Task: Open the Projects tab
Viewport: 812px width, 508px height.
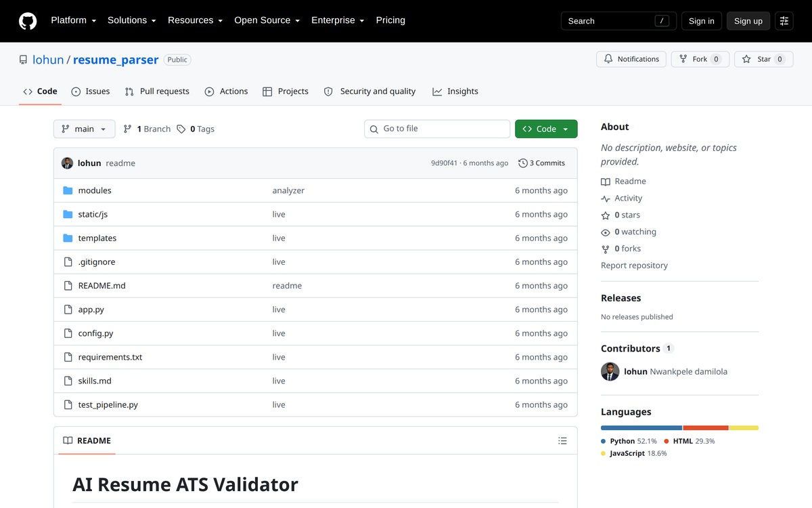Action: tap(286, 91)
